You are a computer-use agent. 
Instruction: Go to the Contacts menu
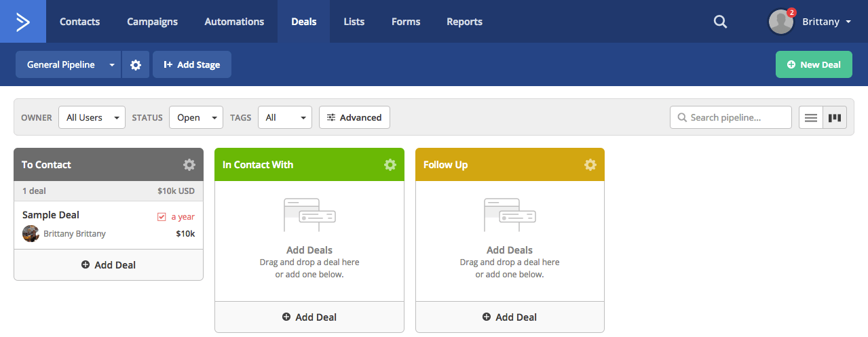(79, 22)
